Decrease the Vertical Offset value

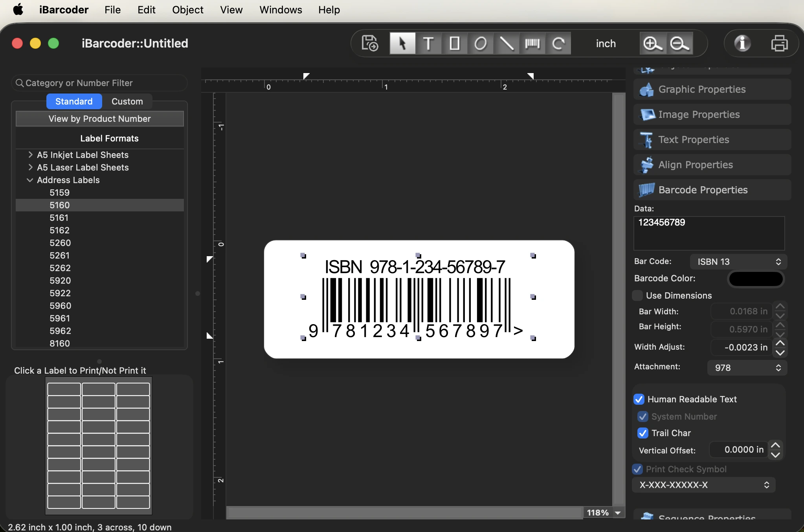tap(775, 455)
